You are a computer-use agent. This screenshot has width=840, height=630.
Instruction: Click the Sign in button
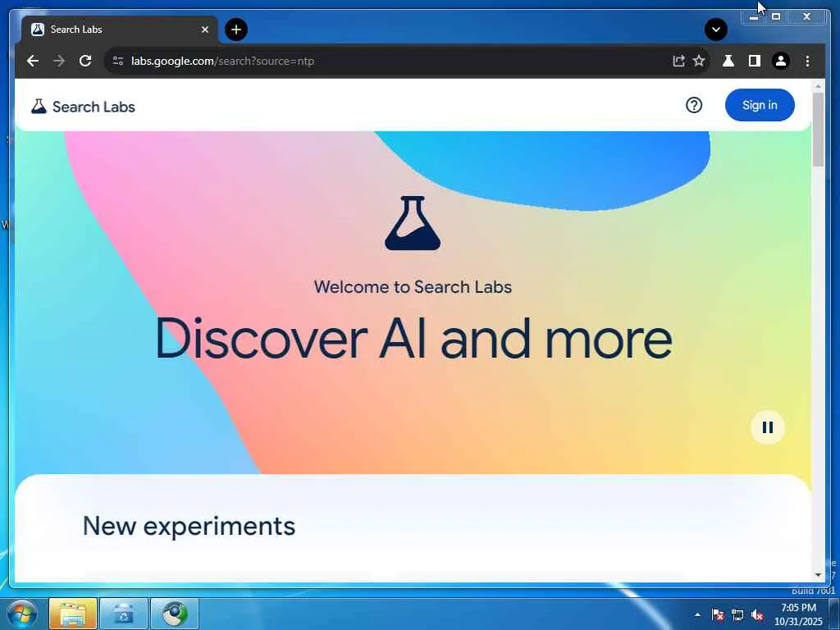[760, 105]
